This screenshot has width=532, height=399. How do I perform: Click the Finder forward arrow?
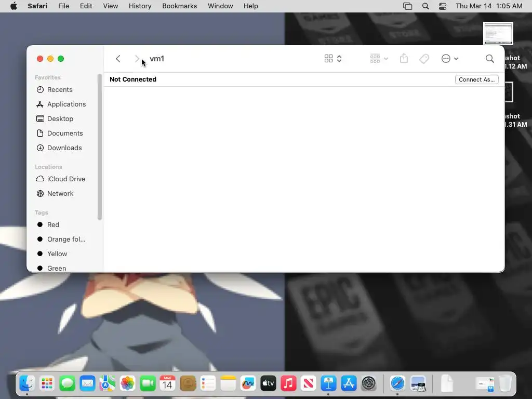[x=137, y=59]
